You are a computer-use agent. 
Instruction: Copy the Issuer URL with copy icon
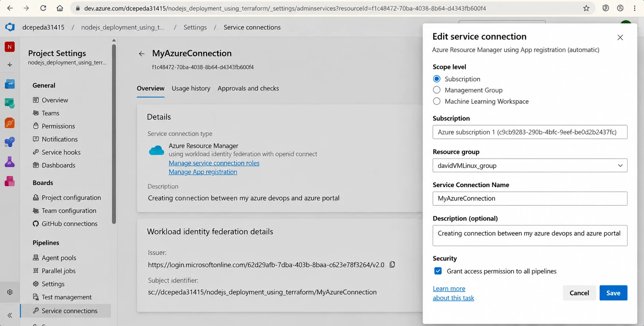tap(392, 265)
